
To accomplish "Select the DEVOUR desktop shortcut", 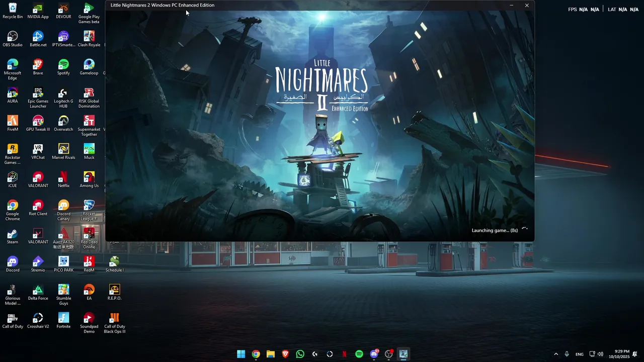I will (63, 11).
